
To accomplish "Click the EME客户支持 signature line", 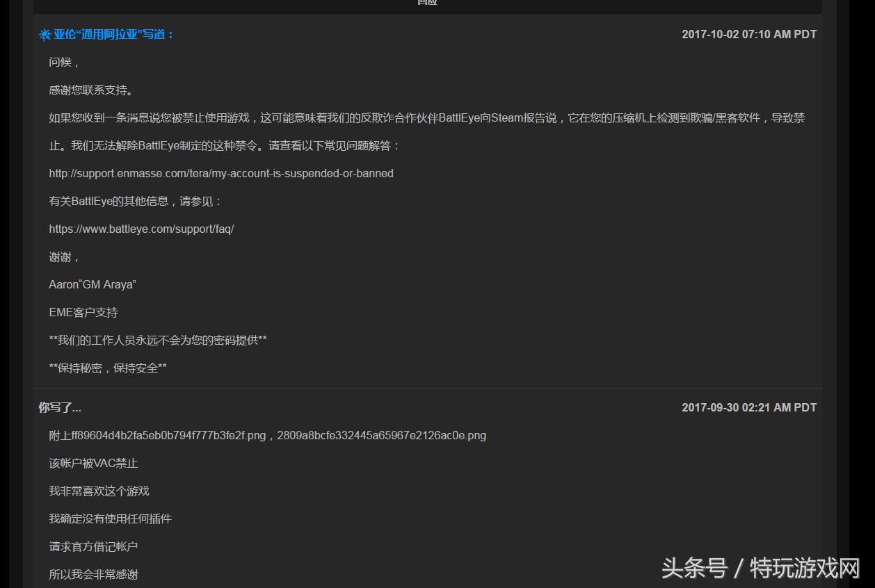I will (x=83, y=312).
